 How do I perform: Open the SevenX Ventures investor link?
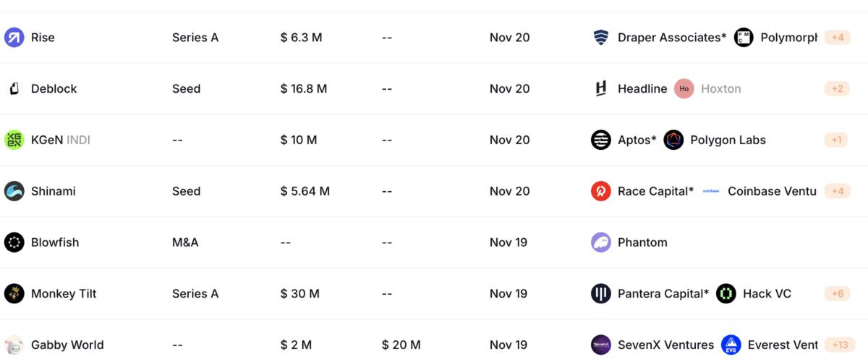click(x=665, y=345)
